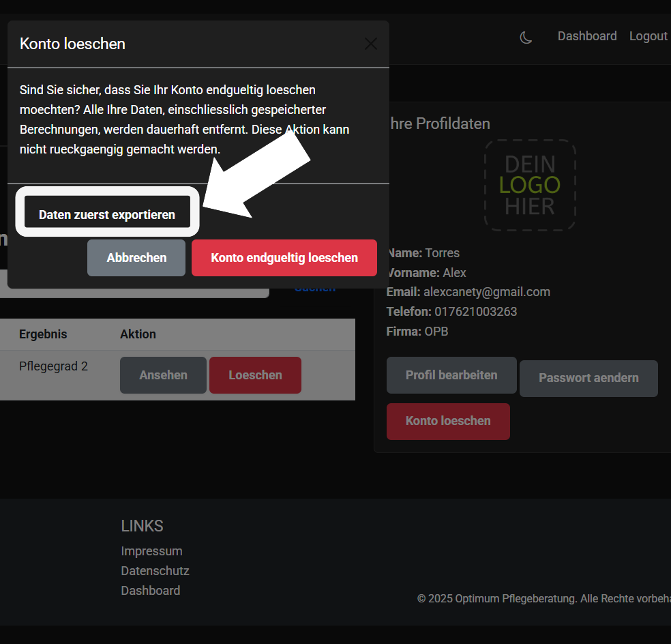This screenshot has height=644, width=671.
Task: Select Logout in the top navigation
Action: [x=648, y=36]
